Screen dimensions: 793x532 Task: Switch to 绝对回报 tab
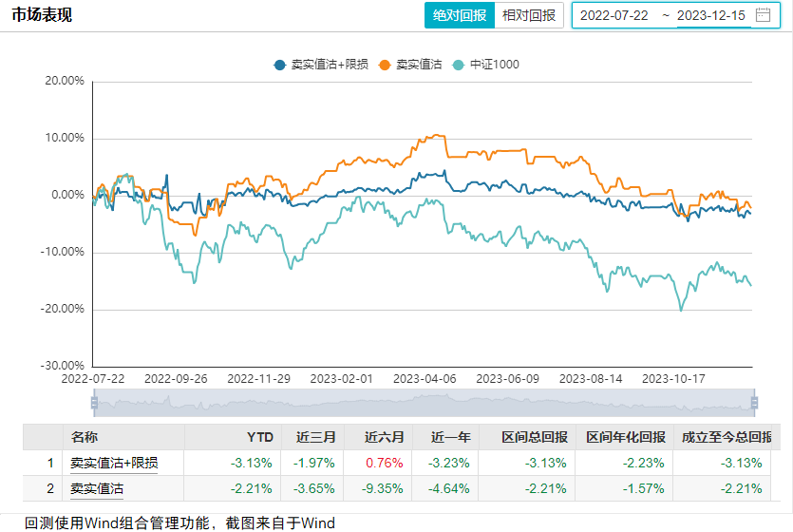[460, 15]
